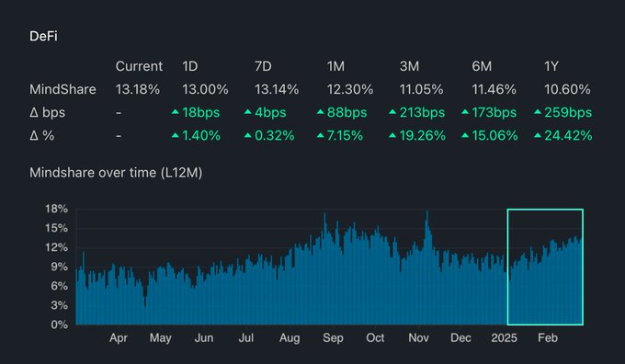This screenshot has width=625, height=364.
Task: Click the 1.40% change value
Action: [201, 135]
